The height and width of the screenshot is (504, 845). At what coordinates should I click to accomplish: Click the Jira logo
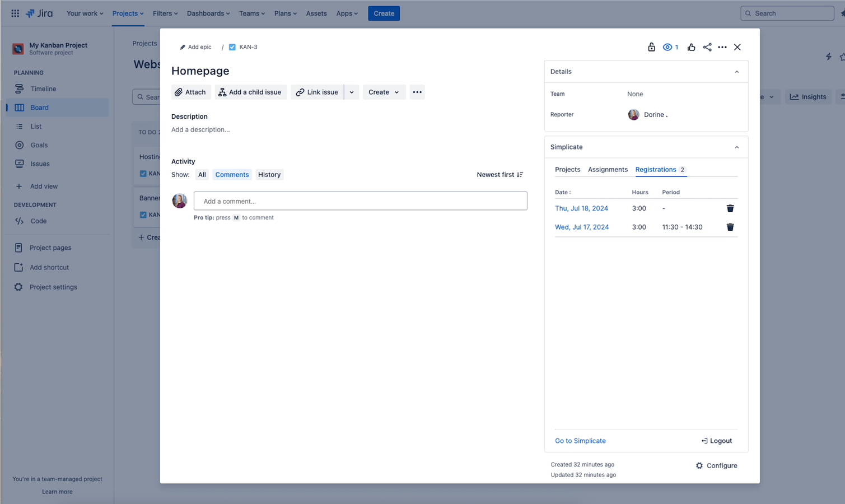(x=39, y=13)
